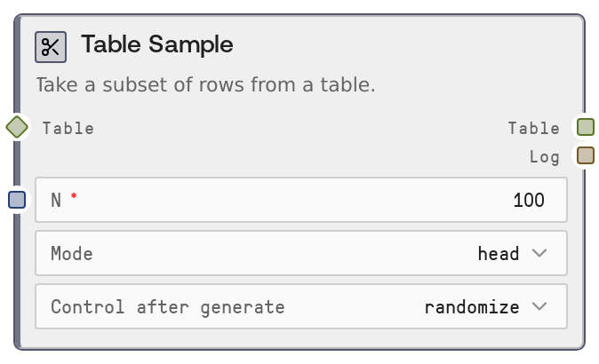Click the green Table output port

coord(585,127)
